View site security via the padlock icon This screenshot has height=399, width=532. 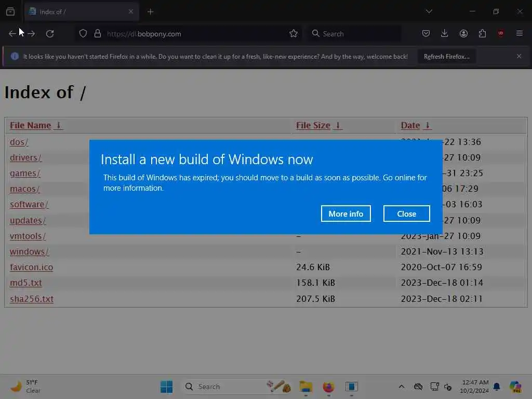click(98, 34)
